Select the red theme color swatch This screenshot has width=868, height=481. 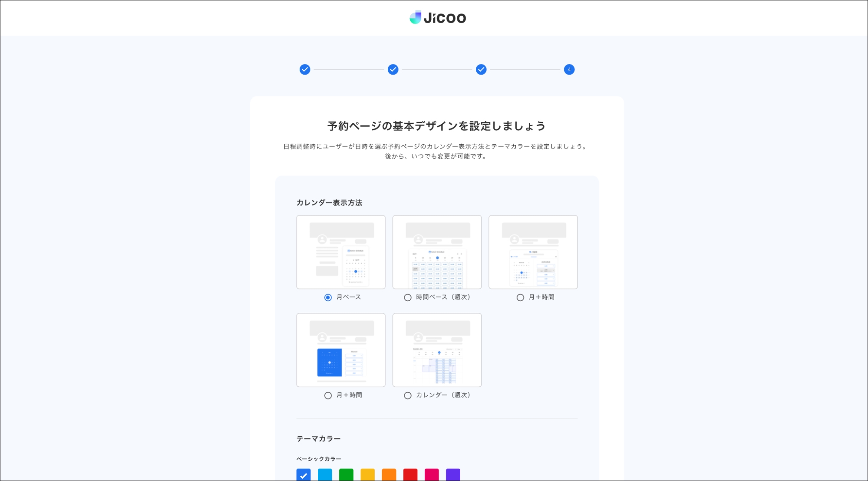tap(409, 475)
